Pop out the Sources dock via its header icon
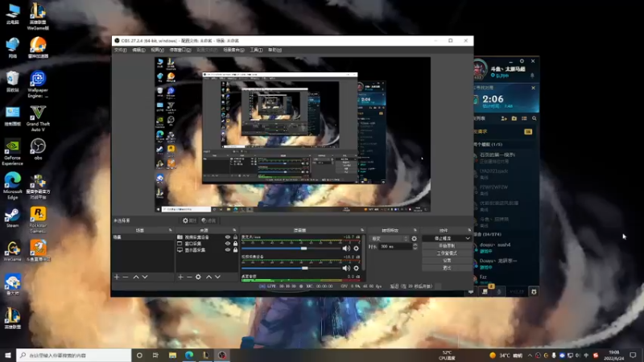The image size is (644, 362). pyautogui.click(x=234, y=230)
